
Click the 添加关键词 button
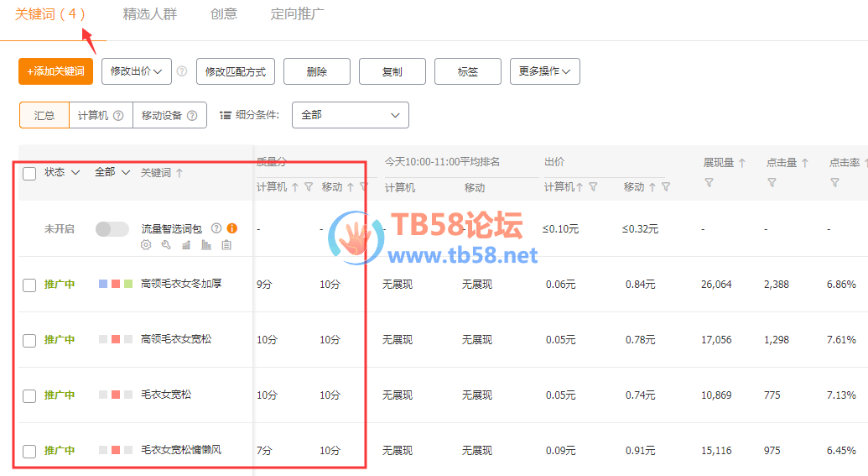click(55, 72)
